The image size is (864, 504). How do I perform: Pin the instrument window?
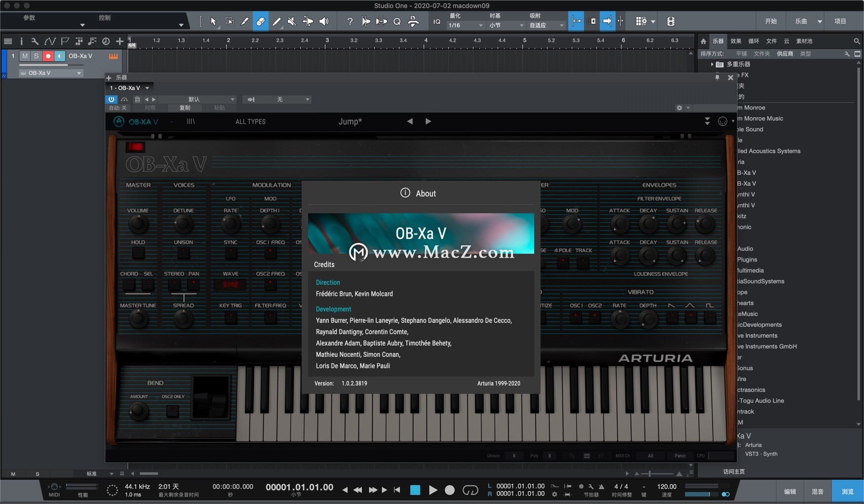717,78
